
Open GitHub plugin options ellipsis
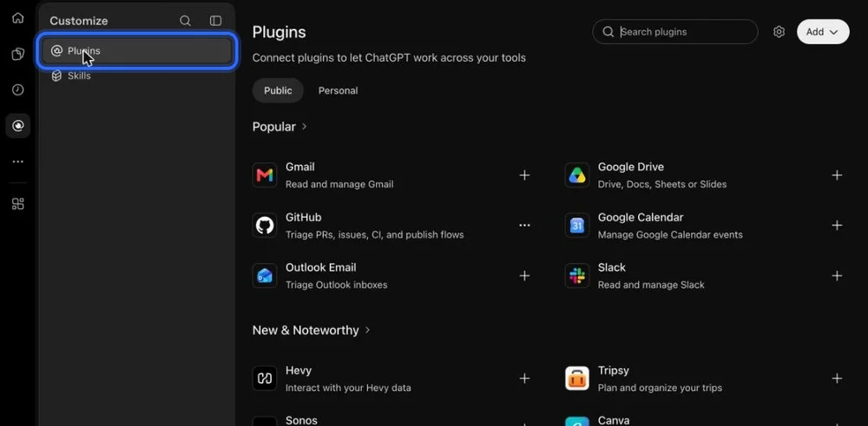click(525, 226)
